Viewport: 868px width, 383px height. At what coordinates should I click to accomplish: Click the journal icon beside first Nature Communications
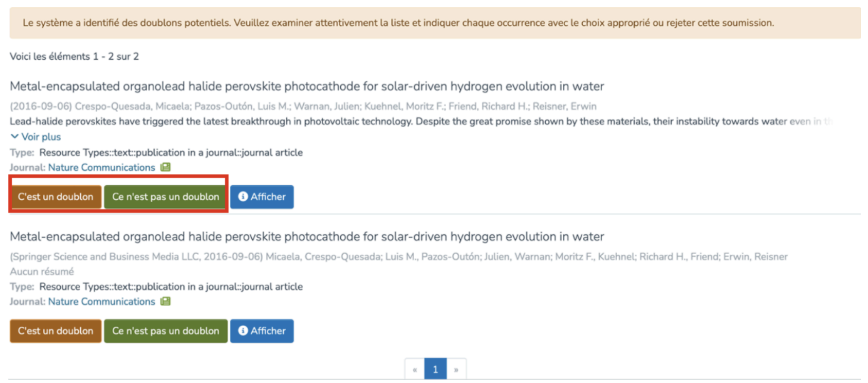click(165, 167)
